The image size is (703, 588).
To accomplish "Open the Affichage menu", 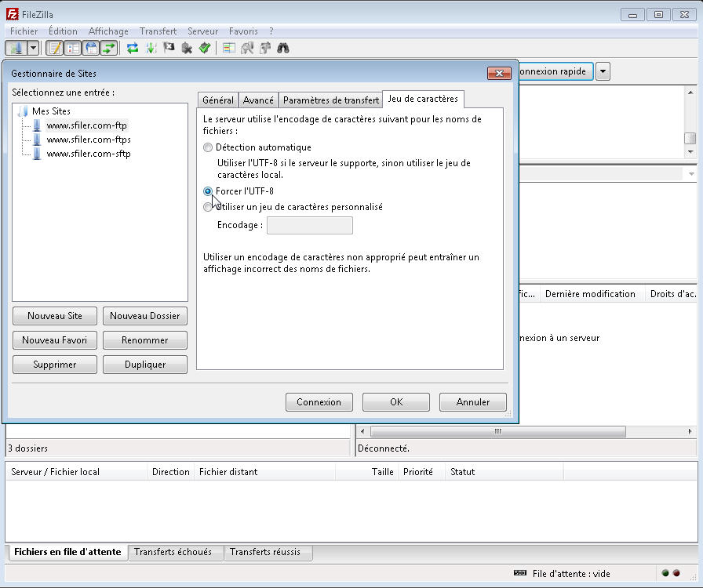I will coord(108,31).
